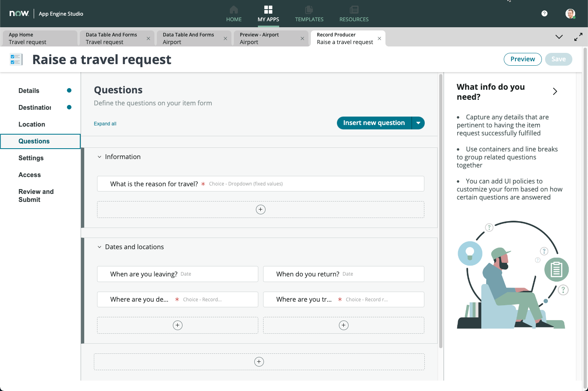Close the Data Table And Forms Travel request tab
Screen dimensions: 588x391
pos(148,38)
